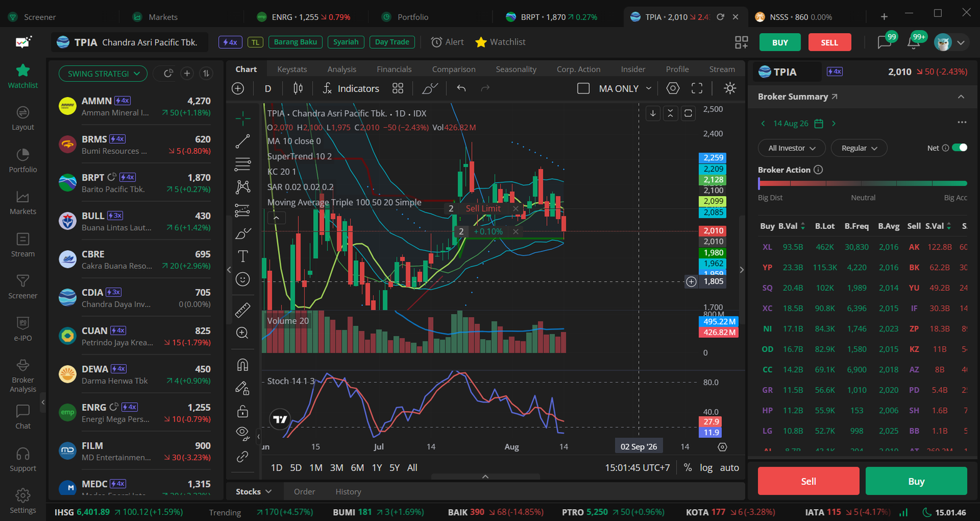Click the candlestick chart type icon
Screen dimensions: 980x521
298,89
